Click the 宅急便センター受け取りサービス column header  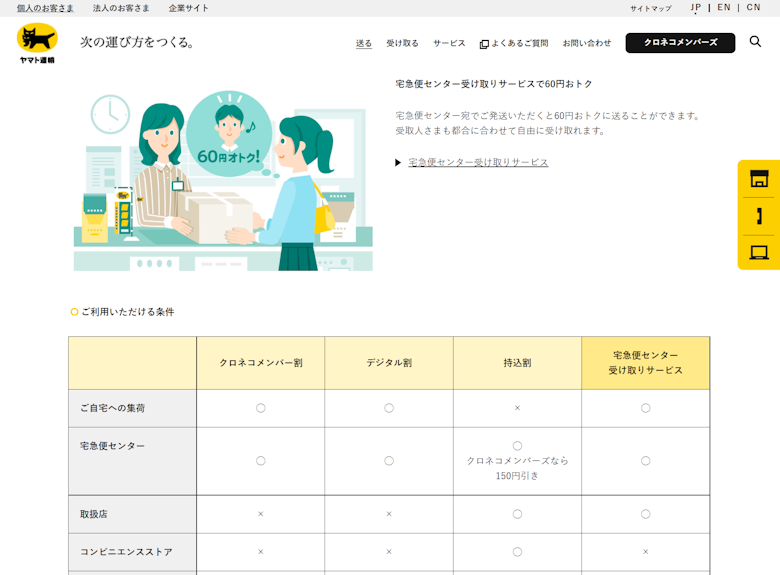point(646,363)
